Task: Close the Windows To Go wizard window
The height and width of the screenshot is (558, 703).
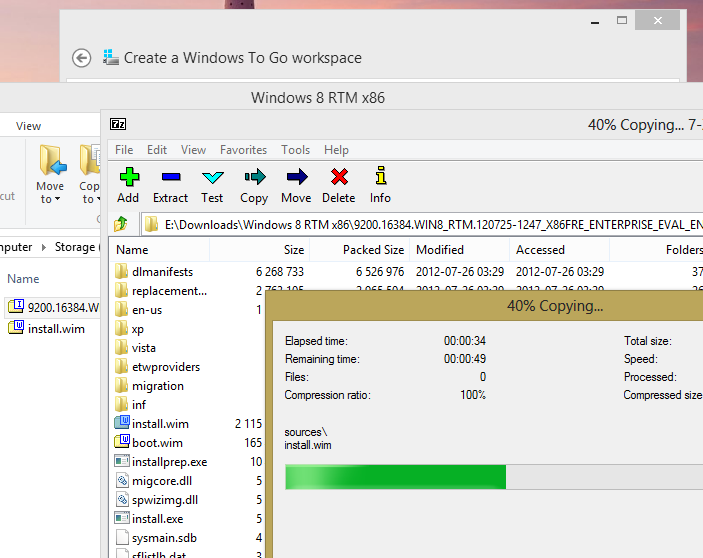Action: [657, 20]
